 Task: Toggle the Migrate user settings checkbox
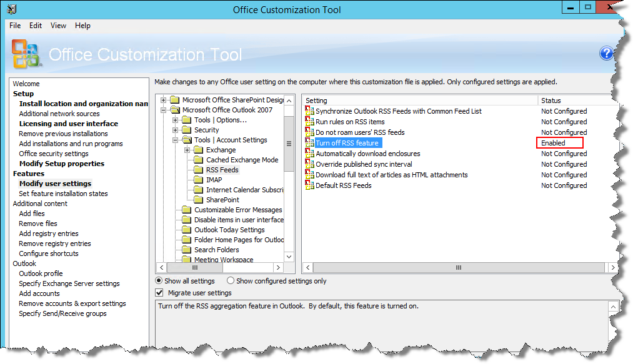159,293
